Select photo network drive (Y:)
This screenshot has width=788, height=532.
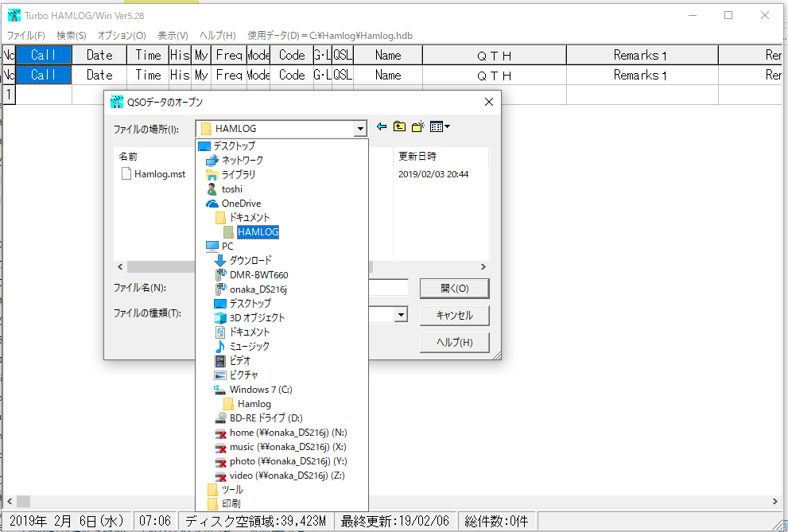(281, 461)
